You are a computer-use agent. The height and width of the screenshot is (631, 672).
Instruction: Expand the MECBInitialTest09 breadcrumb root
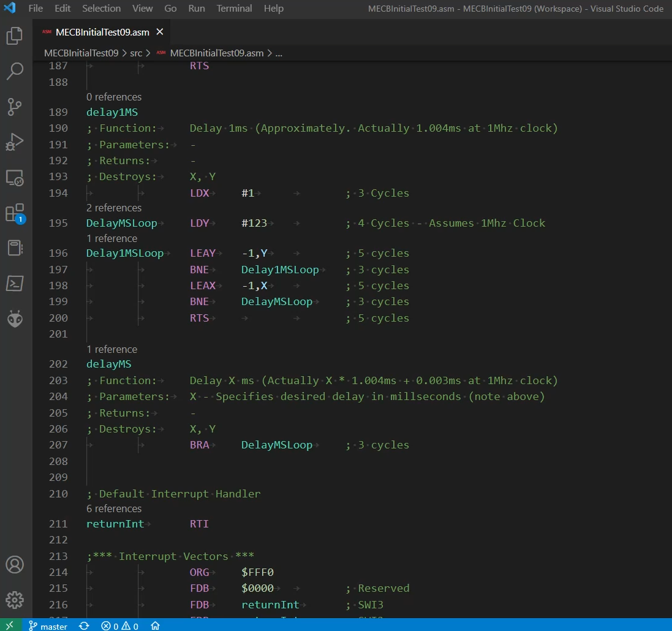click(x=81, y=53)
